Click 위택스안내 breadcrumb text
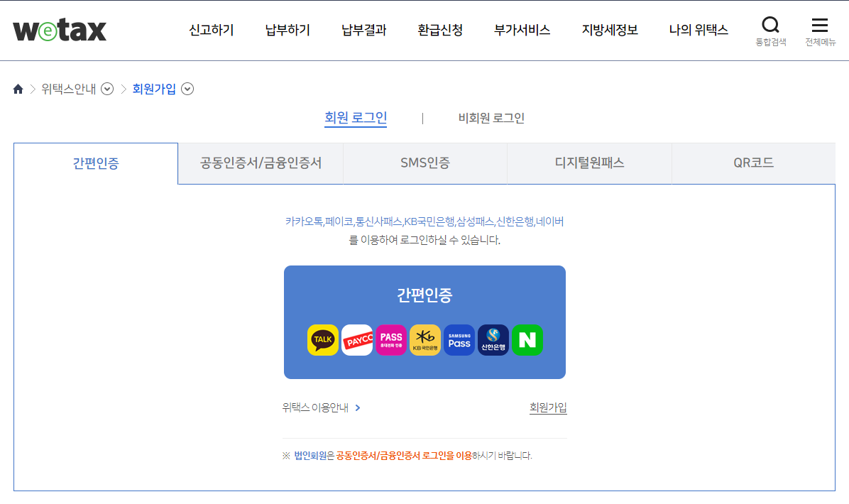The height and width of the screenshot is (504, 849). (69, 89)
